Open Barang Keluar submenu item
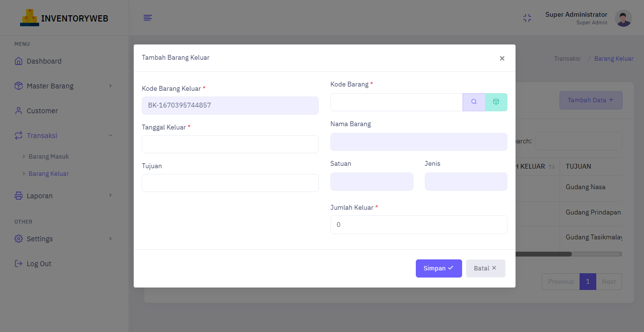 click(49, 174)
